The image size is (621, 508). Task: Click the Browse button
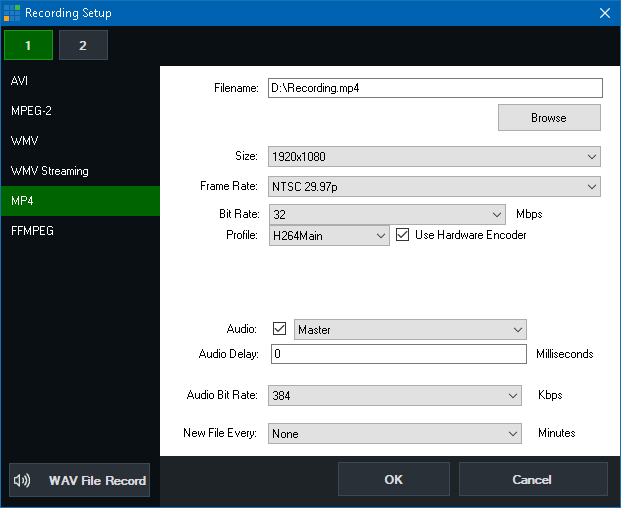[x=549, y=118]
